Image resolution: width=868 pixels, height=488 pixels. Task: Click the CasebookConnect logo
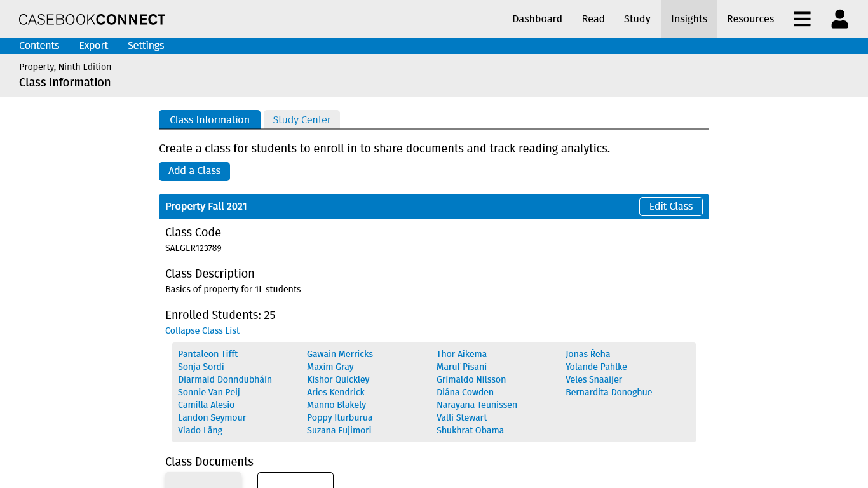point(92,19)
